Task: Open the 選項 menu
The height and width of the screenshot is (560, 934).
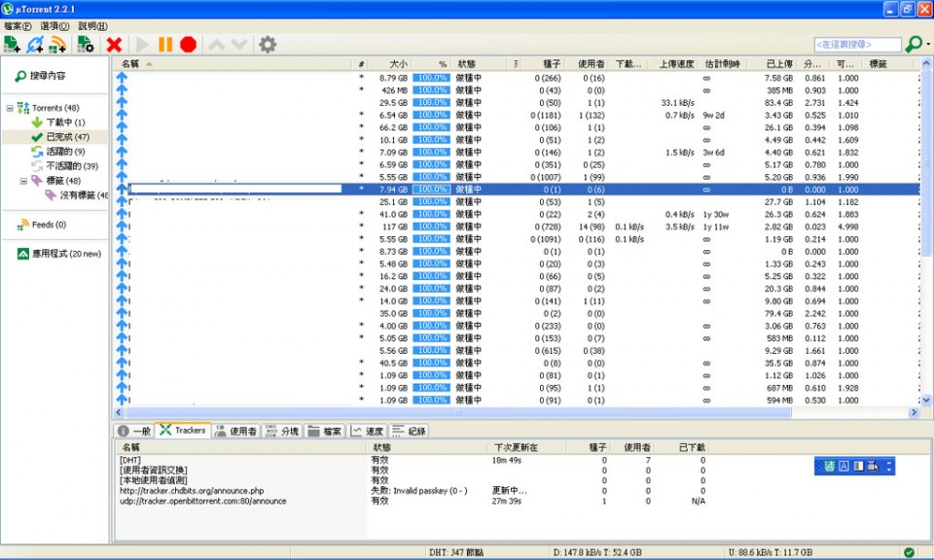Action: coord(54,26)
